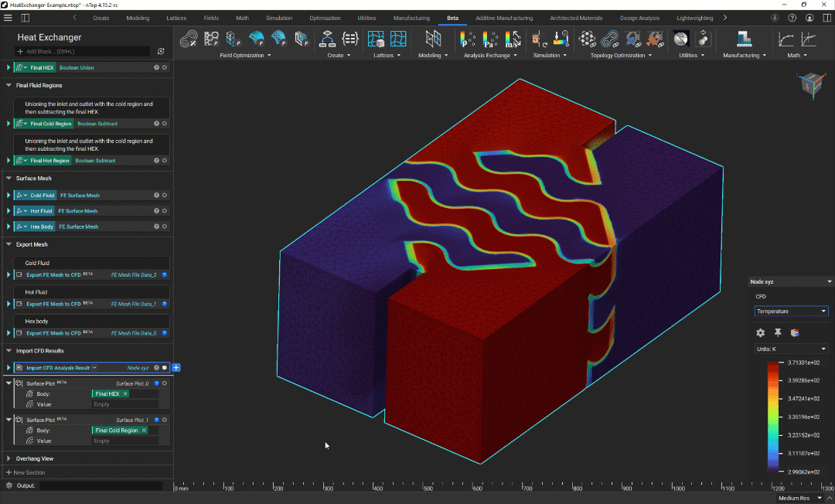Click the density ρ Analysis Exchange icon
The width and height of the screenshot is (835, 504).
coord(468,39)
